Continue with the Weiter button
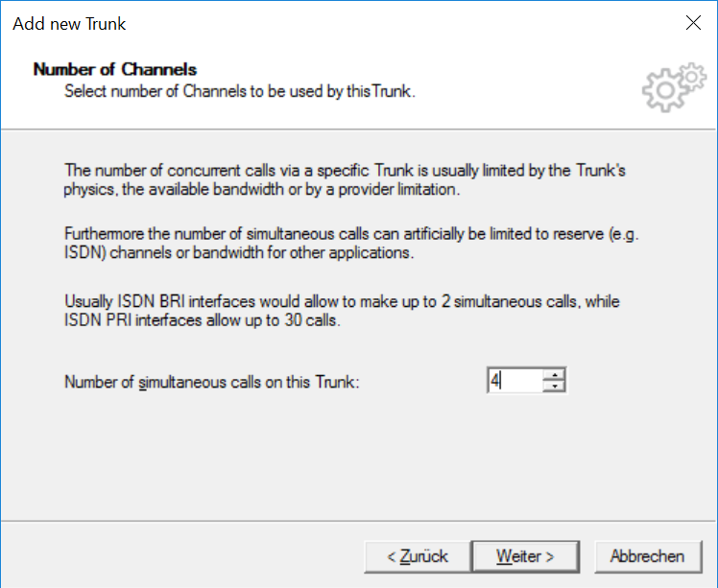This screenshot has height=588, width=718. (525, 556)
